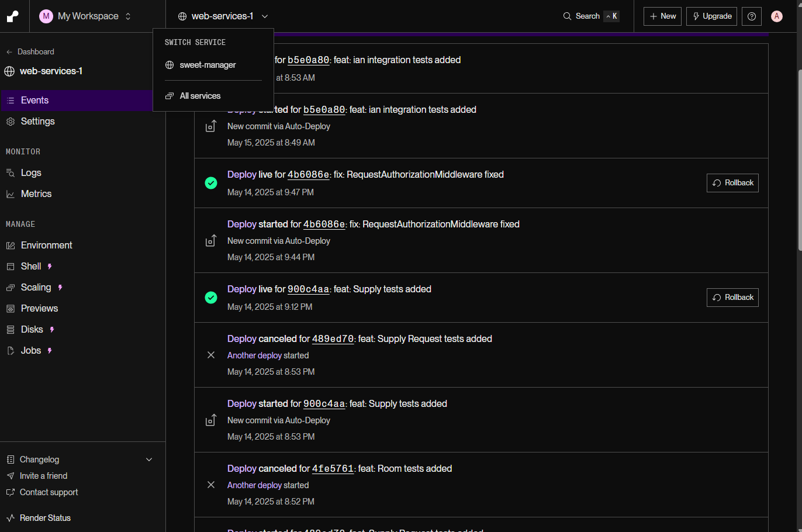802x532 pixels.
Task: Click deploy started icon for b5e0a80 event
Action: (x=211, y=126)
